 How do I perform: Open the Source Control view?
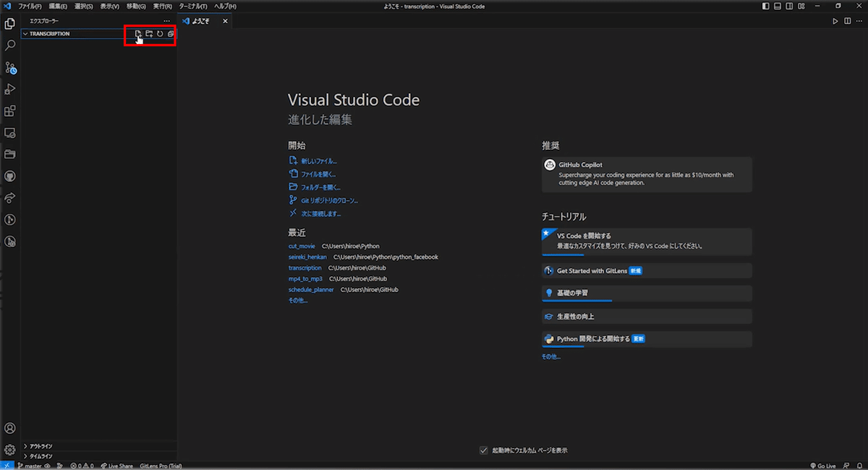click(x=10, y=67)
